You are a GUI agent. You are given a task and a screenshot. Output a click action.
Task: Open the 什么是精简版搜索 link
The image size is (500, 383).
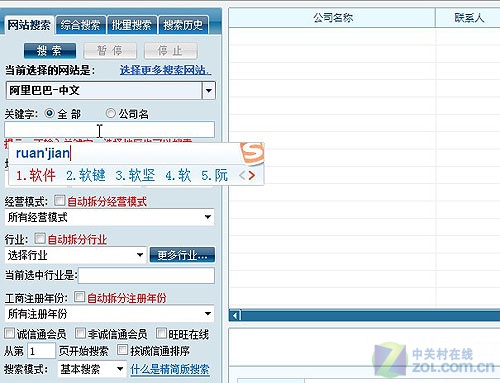[x=170, y=369]
